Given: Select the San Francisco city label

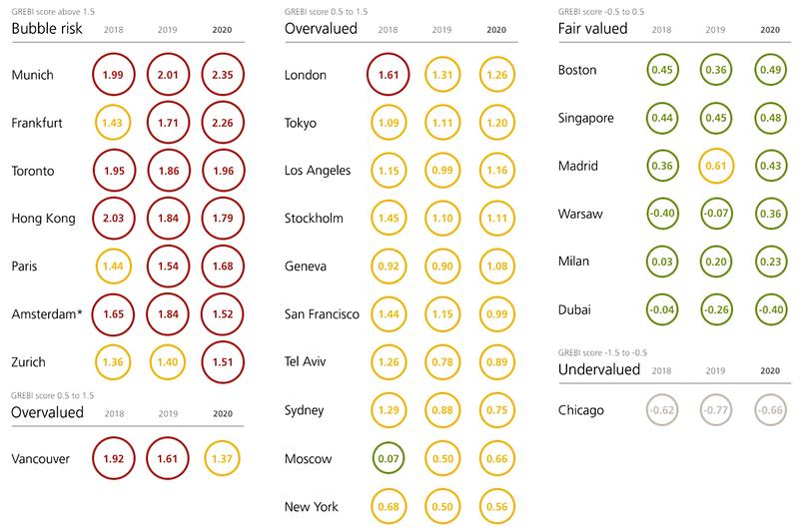Looking at the screenshot, I should (322, 315).
